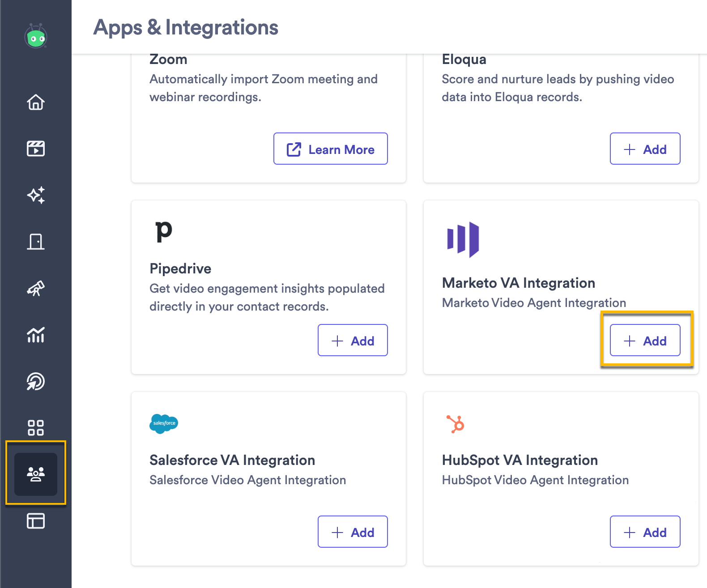Add the Eloqua integration

pyautogui.click(x=645, y=149)
